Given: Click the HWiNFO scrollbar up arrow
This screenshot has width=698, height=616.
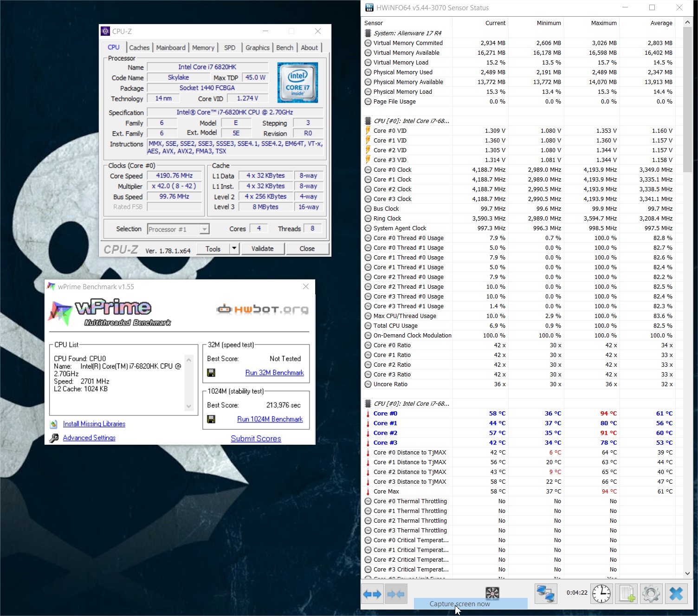Looking at the screenshot, I should [x=688, y=22].
